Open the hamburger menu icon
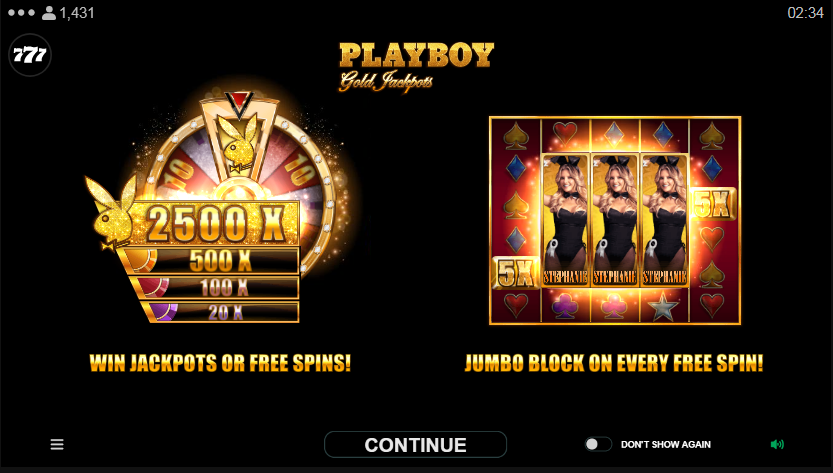Screen dimensions: 833x473 click(57, 444)
